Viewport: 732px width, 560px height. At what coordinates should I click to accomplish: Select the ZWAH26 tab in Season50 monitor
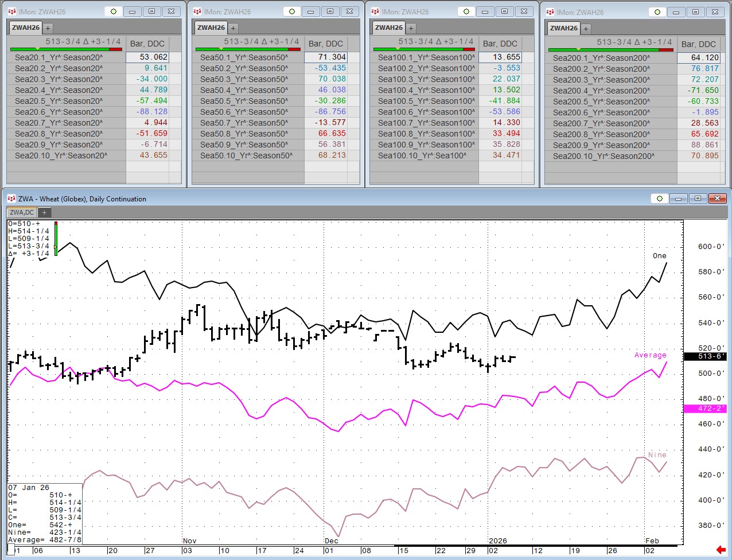(211, 28)
